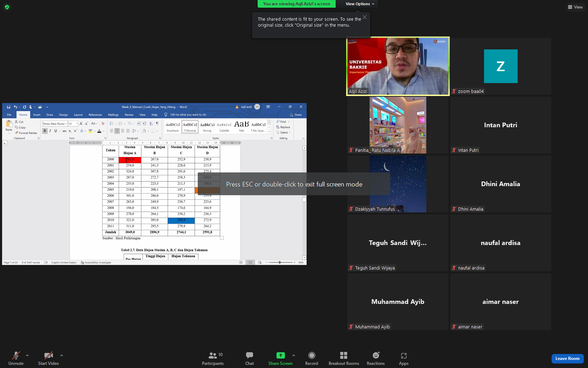
Task: Switch to Print Layout view in status bar
Action: pyautogui.click(x=250, y=263)
